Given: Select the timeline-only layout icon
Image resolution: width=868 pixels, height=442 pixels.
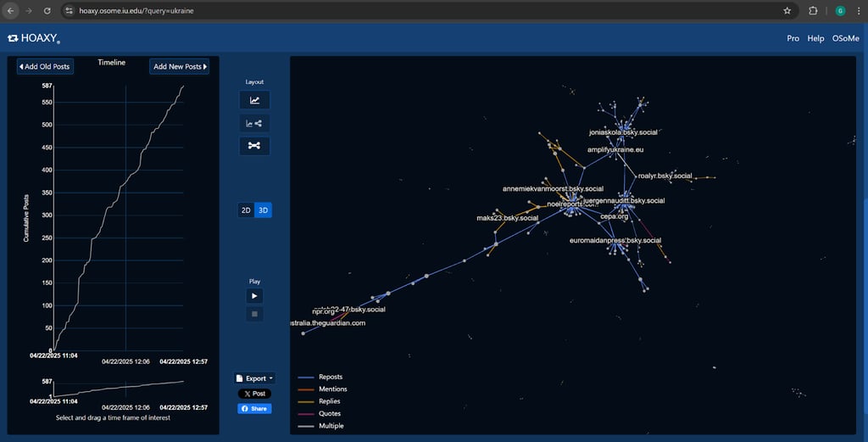Looking at the screenshot, I should click(x=254, y=100).
